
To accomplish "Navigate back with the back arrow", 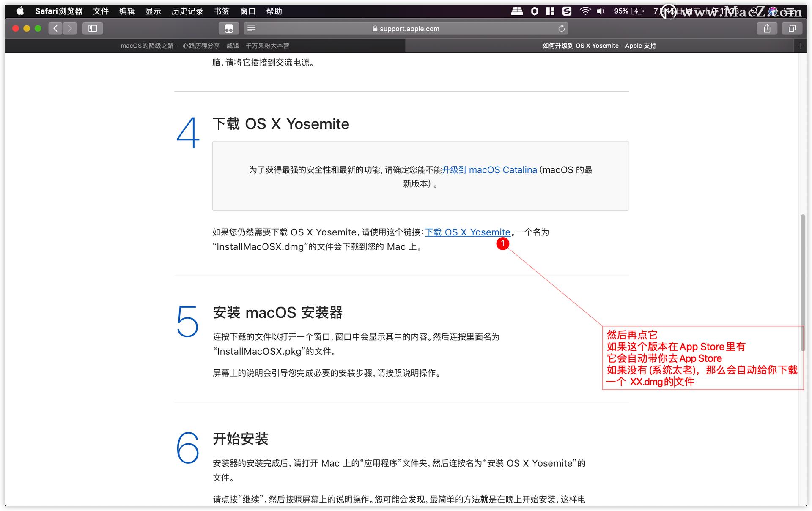I will (55, 28).
